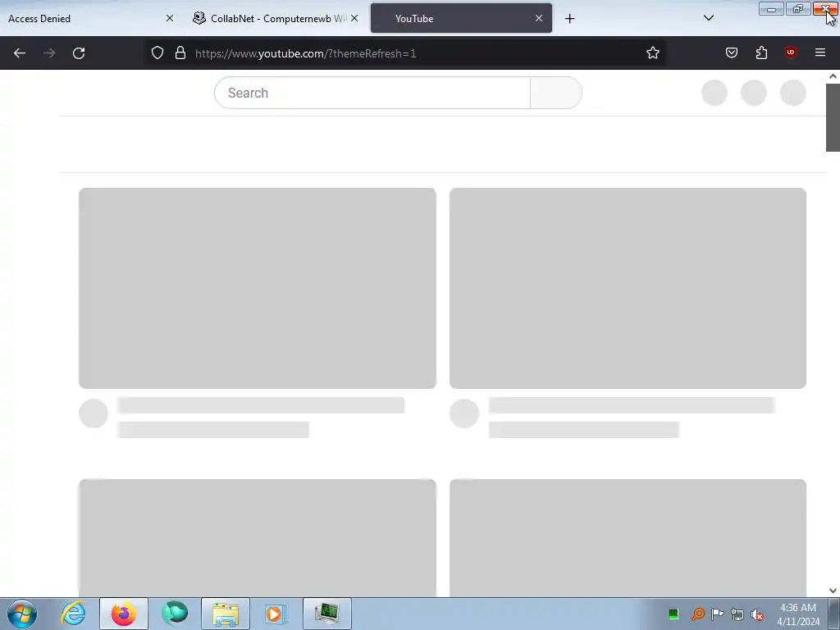
Task: Click the vertical scrollbar thumb
Action: [x=833, y=117]
